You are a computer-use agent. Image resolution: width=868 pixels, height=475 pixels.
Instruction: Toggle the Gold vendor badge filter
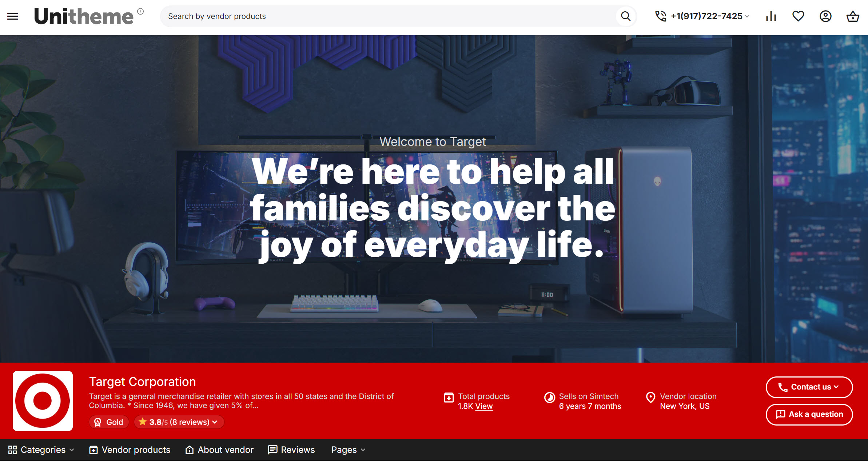click(x=108, y=422)
